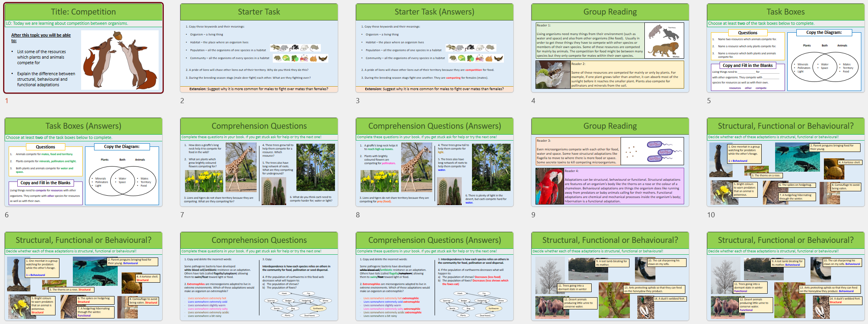
Task: Select unanswered lamb bleating 'Structural, Functional' slide
Action: coord(610,276)
